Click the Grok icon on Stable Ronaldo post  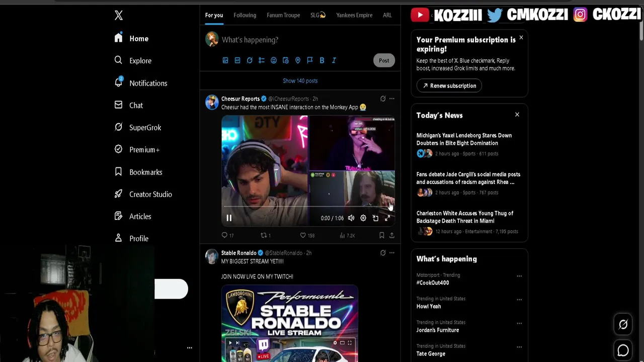click(383, 253)
